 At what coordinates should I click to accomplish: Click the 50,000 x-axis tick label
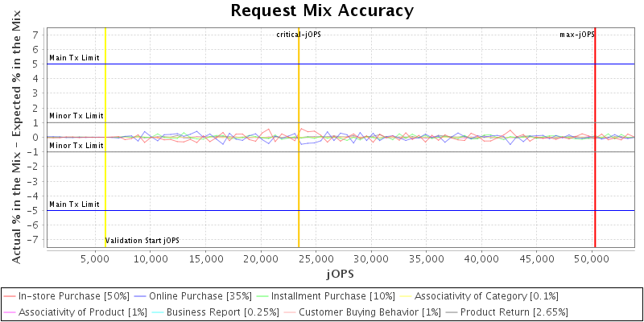click(x=591, y=259)
